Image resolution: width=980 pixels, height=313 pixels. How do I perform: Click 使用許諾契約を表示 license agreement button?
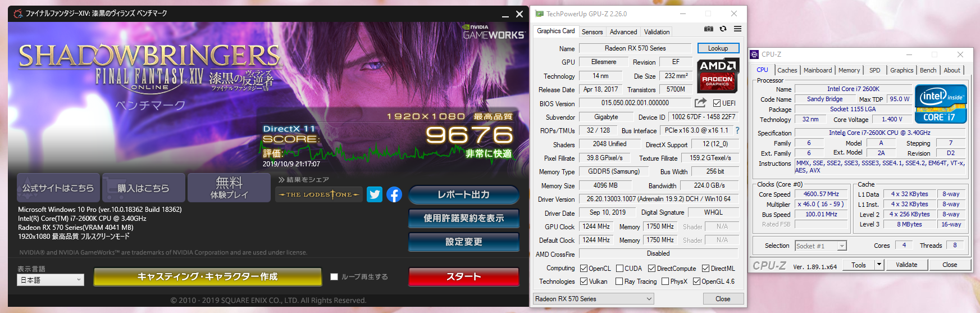pos(463,218)
